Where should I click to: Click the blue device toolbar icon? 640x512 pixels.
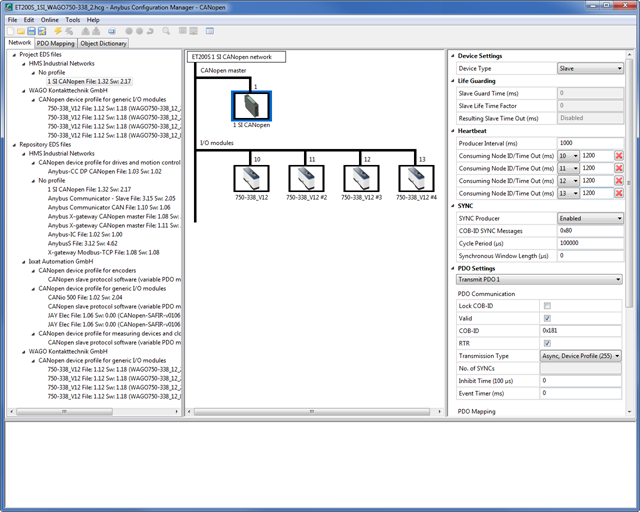(112, 31)
